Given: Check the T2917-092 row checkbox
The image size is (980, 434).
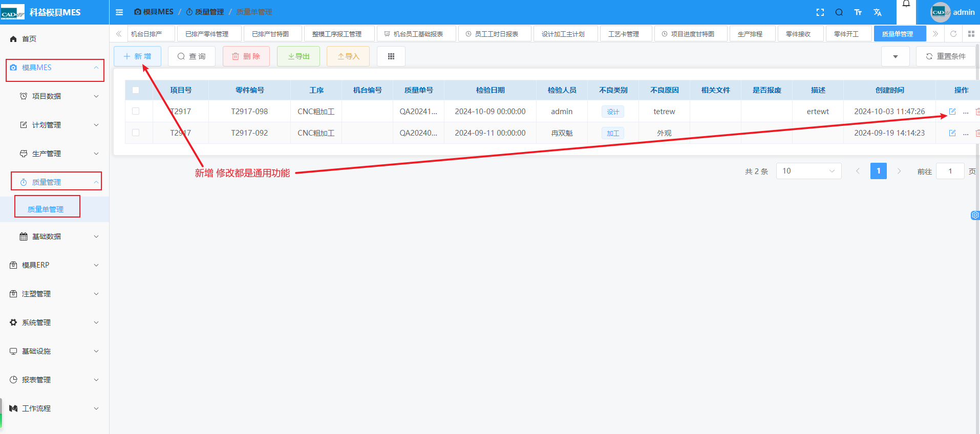Looking at the screenshot, I should coord(136,133).
